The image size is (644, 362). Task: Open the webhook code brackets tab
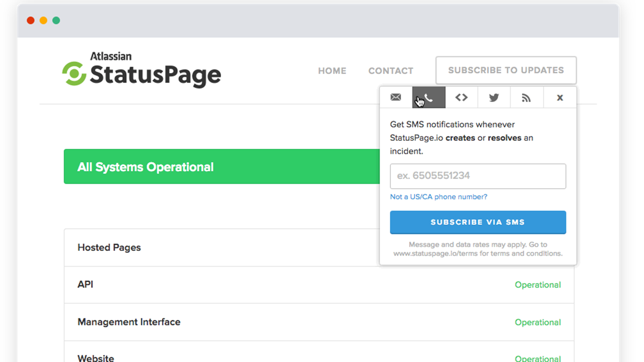coord(461,98)
